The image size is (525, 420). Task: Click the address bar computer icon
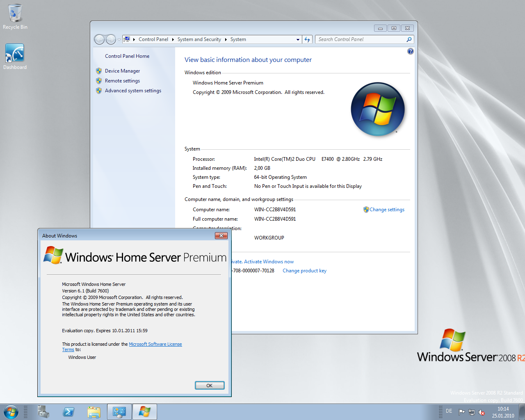click(127, 39)
